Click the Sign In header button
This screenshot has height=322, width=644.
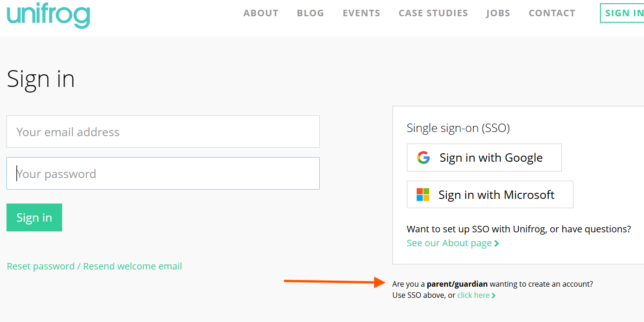(624, 13)
